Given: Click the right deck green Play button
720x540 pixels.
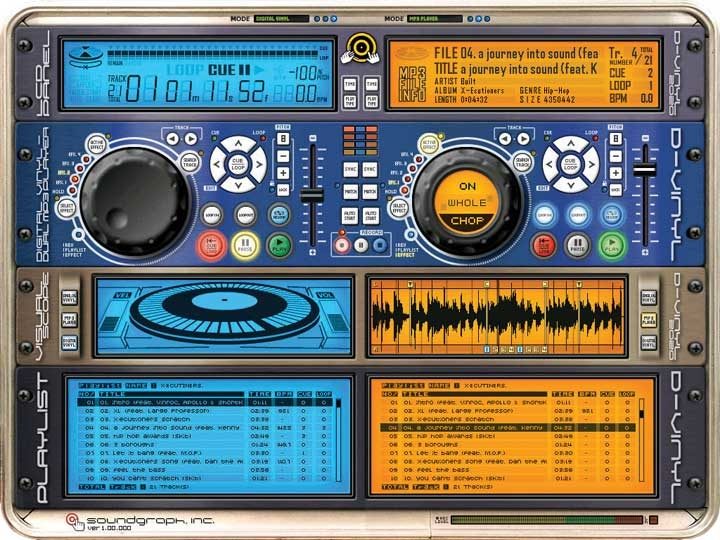Looking at the screenshot, I should pos(612,246).
